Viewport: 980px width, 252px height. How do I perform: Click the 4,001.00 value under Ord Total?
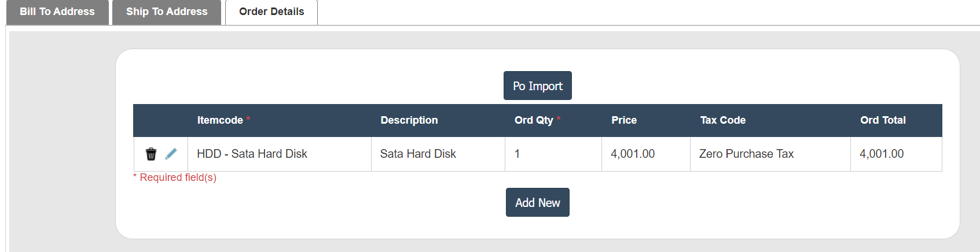[x=882, y=154]
